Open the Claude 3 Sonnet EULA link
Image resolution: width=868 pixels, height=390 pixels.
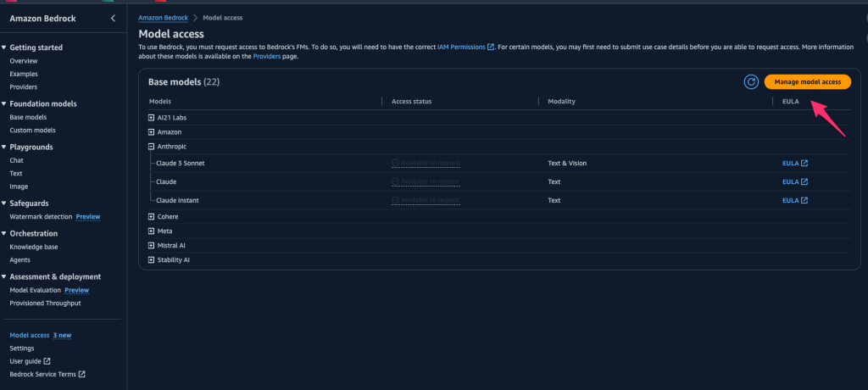click(795, 164)
